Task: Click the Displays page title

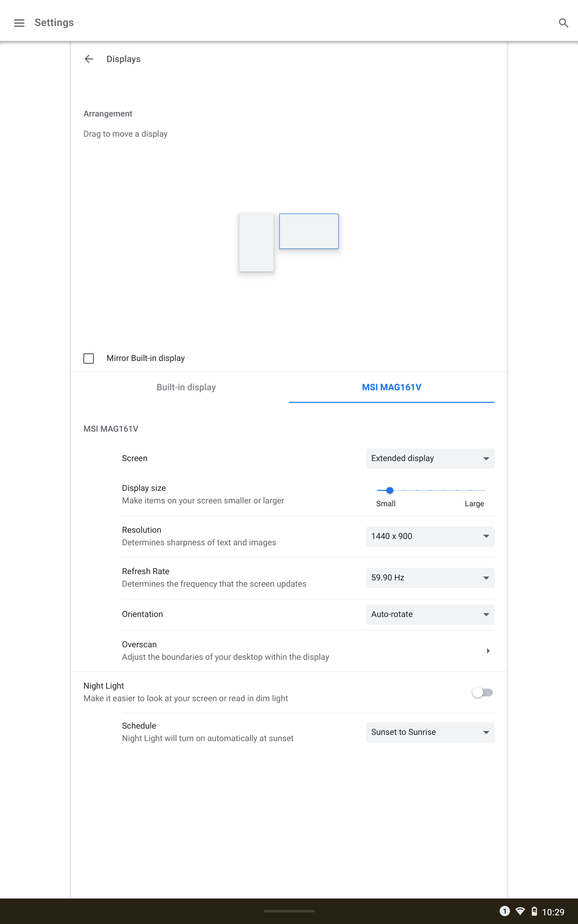Action: (123, 59)
